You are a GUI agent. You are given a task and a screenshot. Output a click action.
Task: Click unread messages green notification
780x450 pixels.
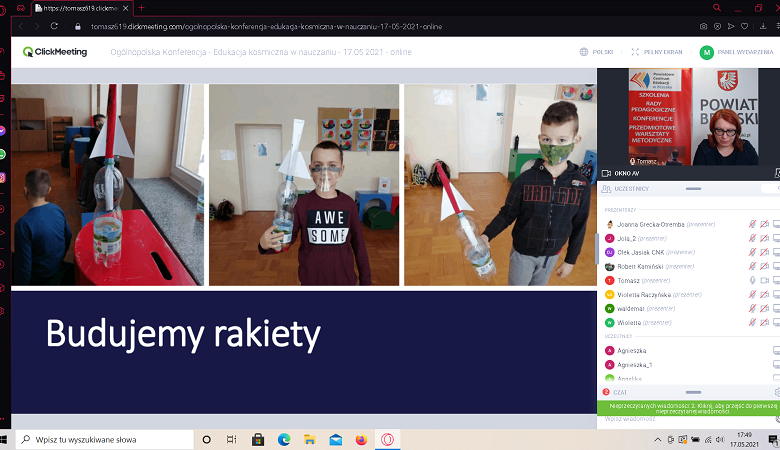pyautogui.click(x=688, y=408)
